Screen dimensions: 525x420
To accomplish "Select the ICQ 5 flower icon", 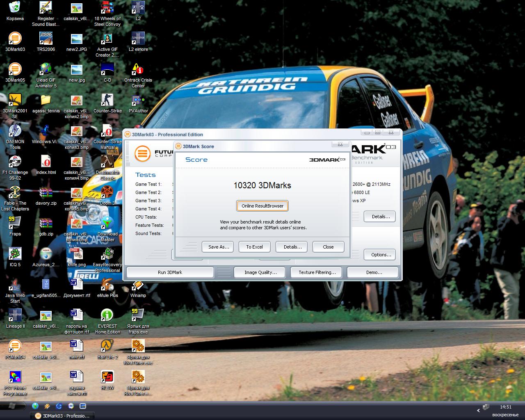I will point(15,254).
